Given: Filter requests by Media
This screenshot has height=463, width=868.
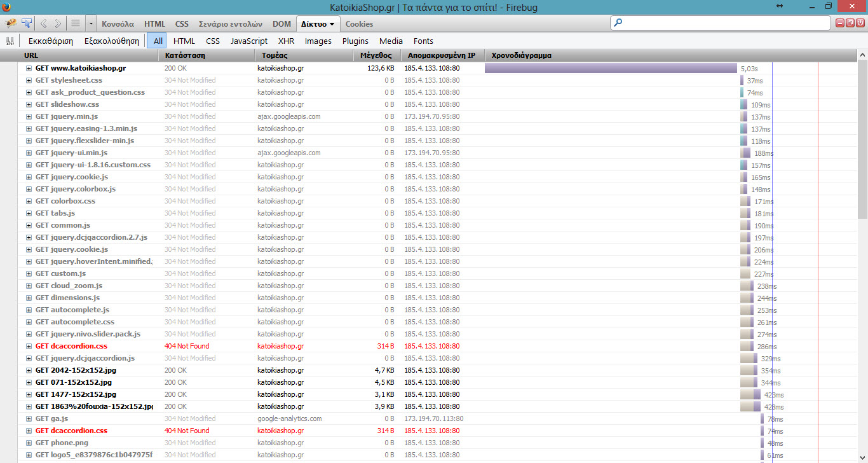Looking at the screenshot, I should coord(391,41).
